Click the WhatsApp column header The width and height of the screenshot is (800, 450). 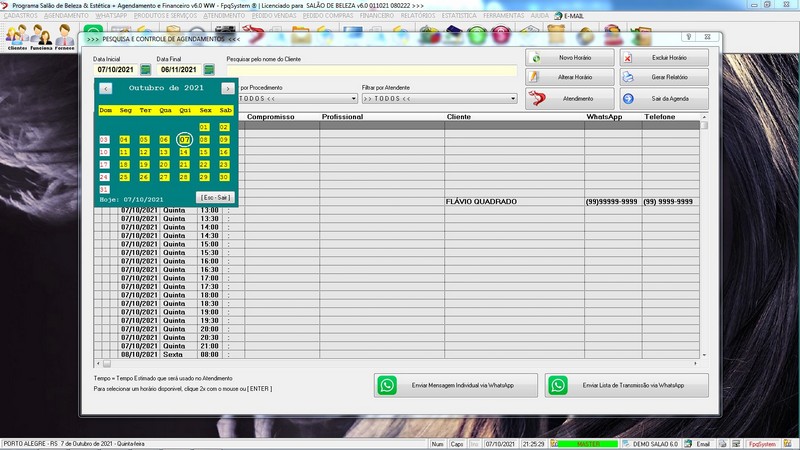pyautogui.click(x=604, y=117)
